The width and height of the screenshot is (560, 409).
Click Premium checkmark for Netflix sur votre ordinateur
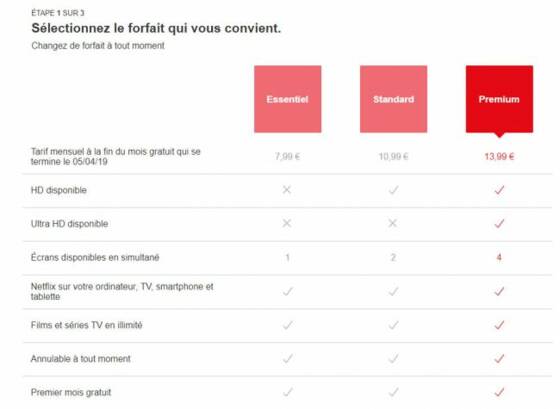(x=499, y=291)
